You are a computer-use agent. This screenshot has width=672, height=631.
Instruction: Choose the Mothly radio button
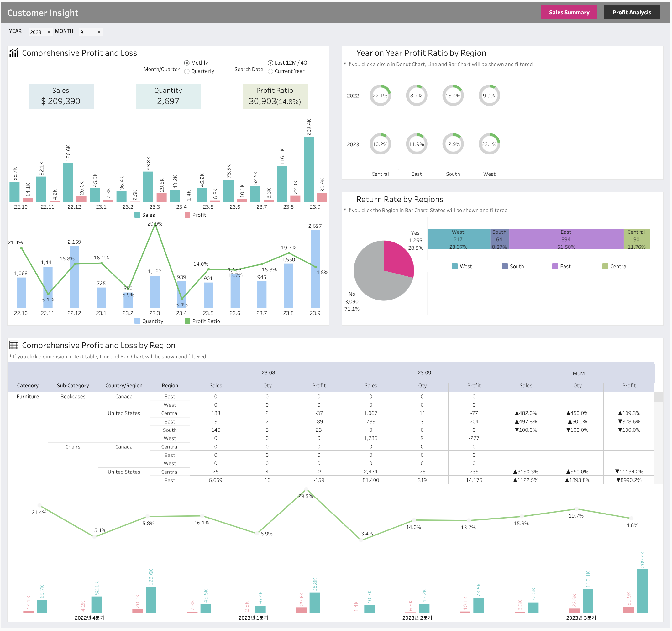point(186,63)
